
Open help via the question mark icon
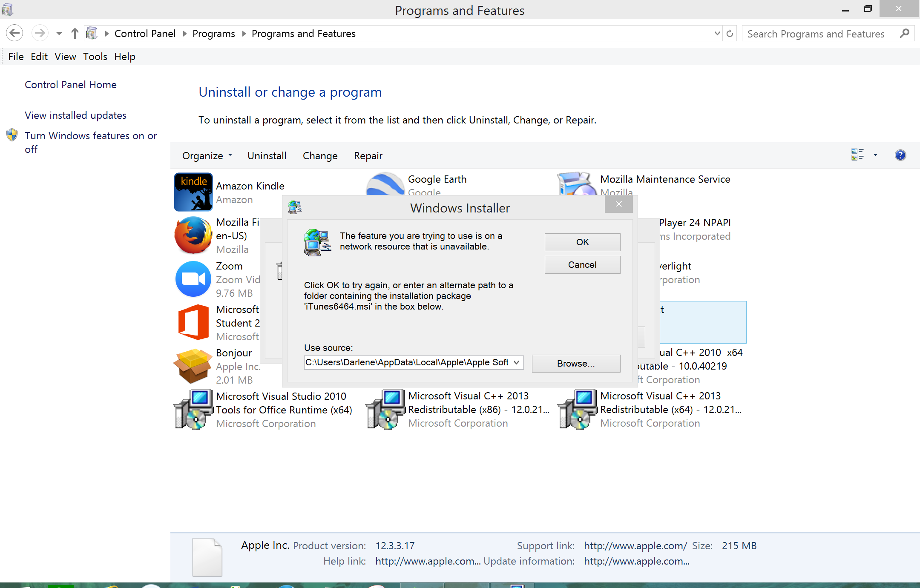click(x=900, y=155)
